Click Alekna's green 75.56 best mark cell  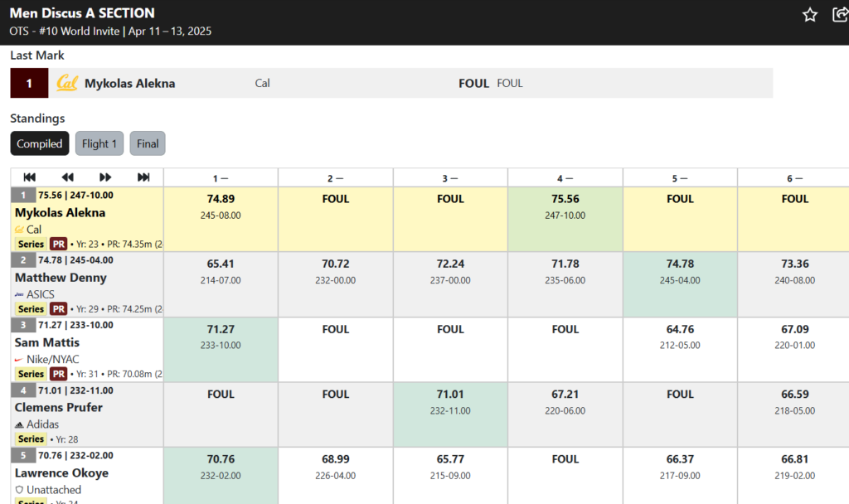pos(565,219)
